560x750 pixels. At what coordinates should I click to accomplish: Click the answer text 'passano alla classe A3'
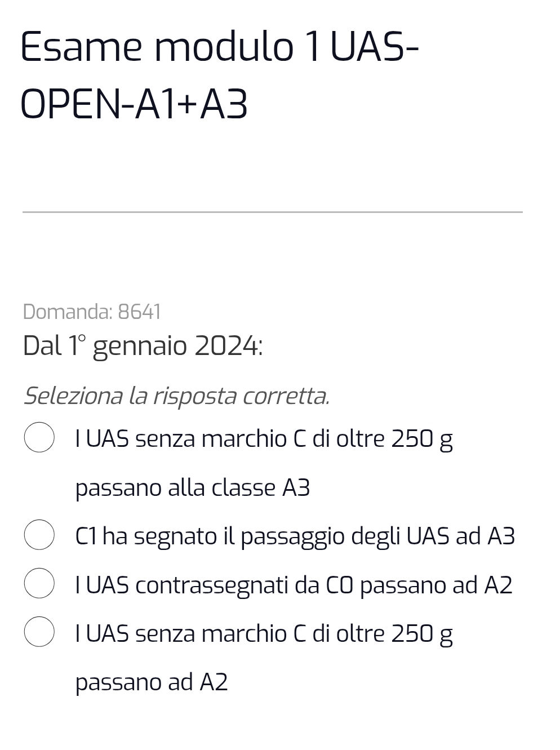point(194,488)
